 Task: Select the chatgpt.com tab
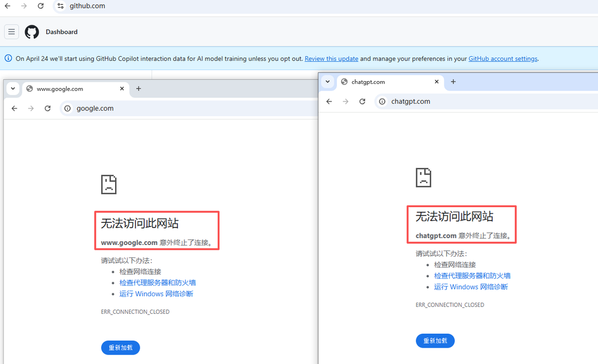tap(390, 82)
